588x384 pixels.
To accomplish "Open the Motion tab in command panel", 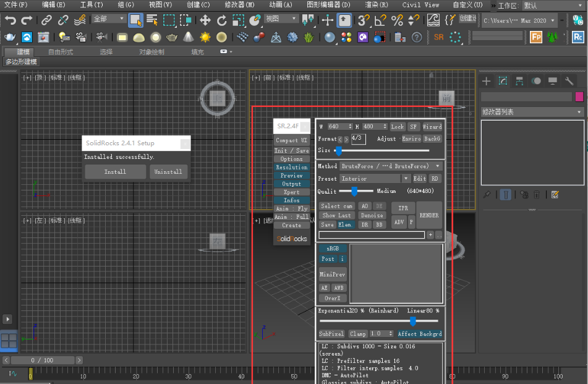I will [x=536, y=80].
